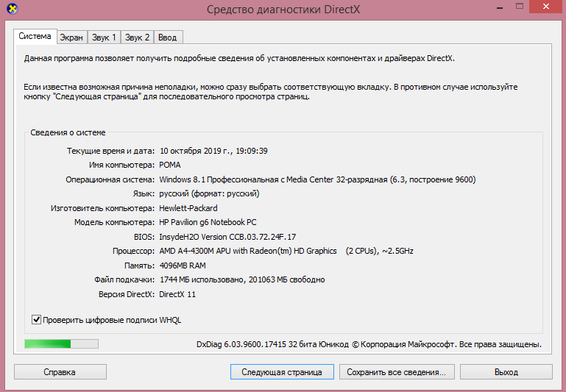Click Сохранить все сведения button
The height and width of the screenshot is (392, 566).
(x=396, y=372)
